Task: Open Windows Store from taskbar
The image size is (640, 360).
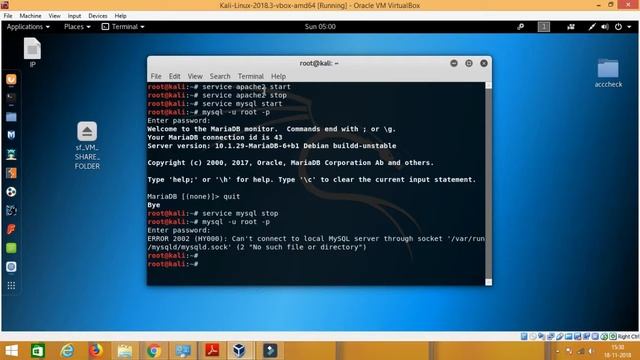Action: pos(38,351)
